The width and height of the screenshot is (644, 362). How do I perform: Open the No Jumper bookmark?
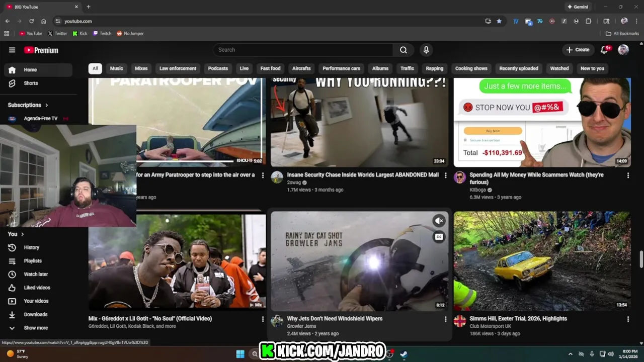(130, 34)
